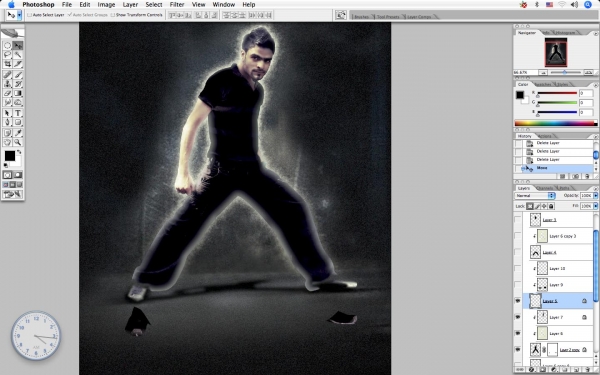Select the Zoom tool
This screenshot has height=375, width=600.
point(18,142)
